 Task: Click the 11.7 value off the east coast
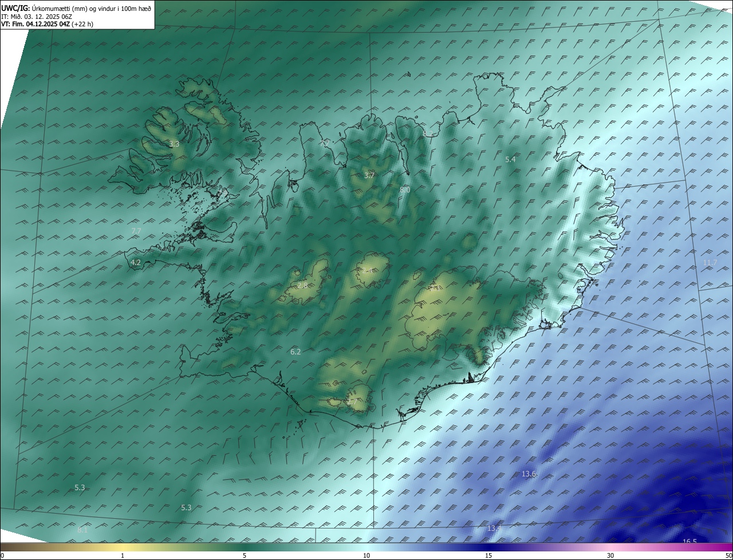[710, 263]
